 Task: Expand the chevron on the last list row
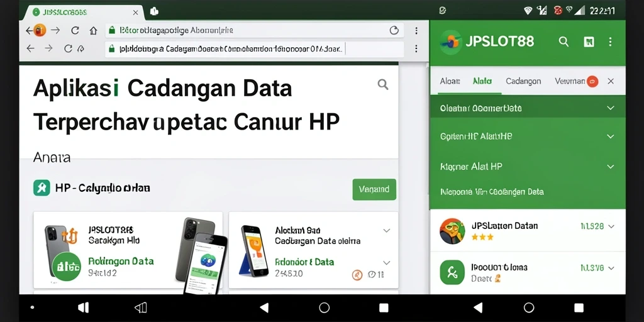(611, 268)
